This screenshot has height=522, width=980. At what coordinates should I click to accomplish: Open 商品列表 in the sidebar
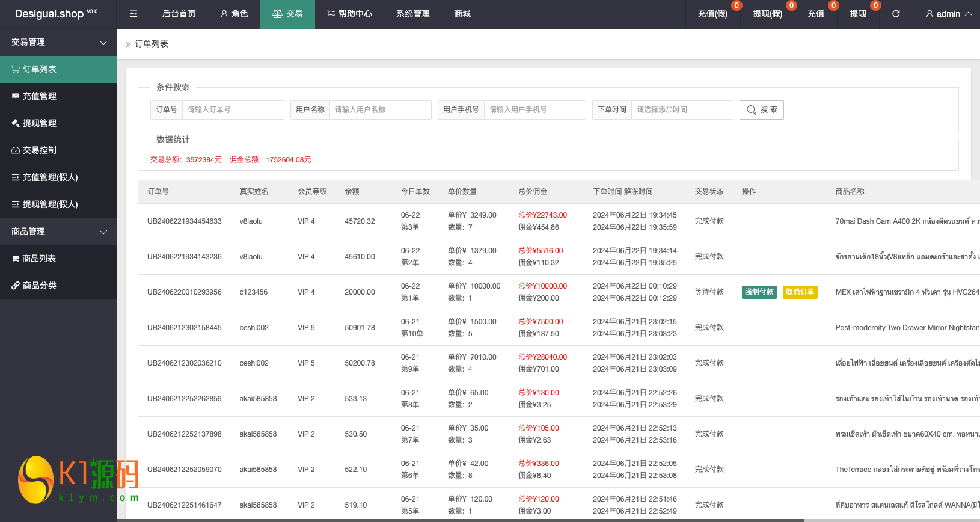[x=58, y=259]
